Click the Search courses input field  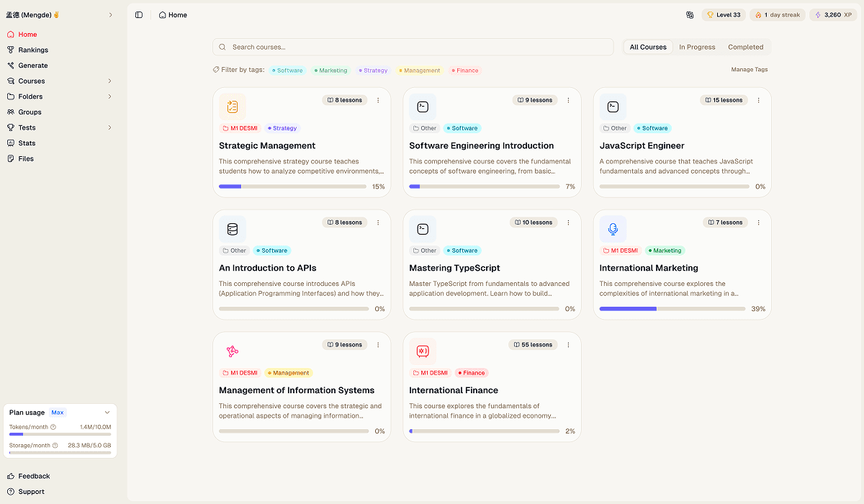[413, 46]
